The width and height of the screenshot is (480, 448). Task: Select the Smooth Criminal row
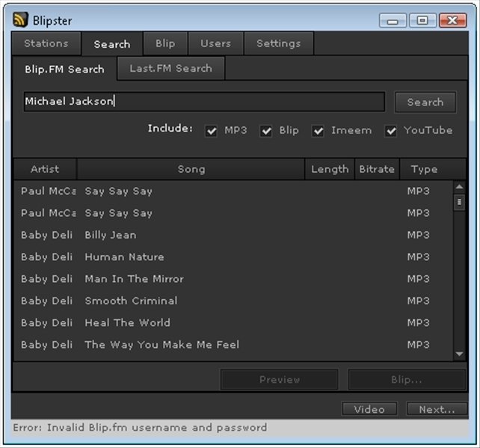[x=233, y=301]
